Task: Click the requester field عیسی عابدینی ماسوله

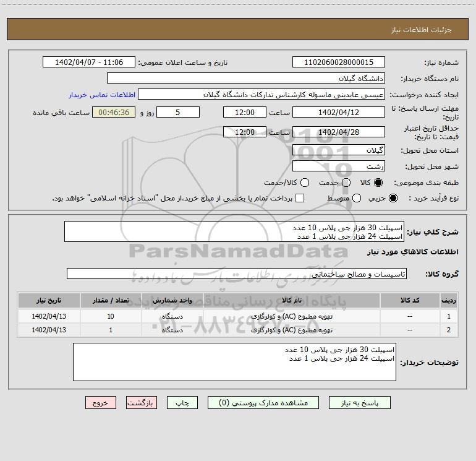Action: point(261,95)
